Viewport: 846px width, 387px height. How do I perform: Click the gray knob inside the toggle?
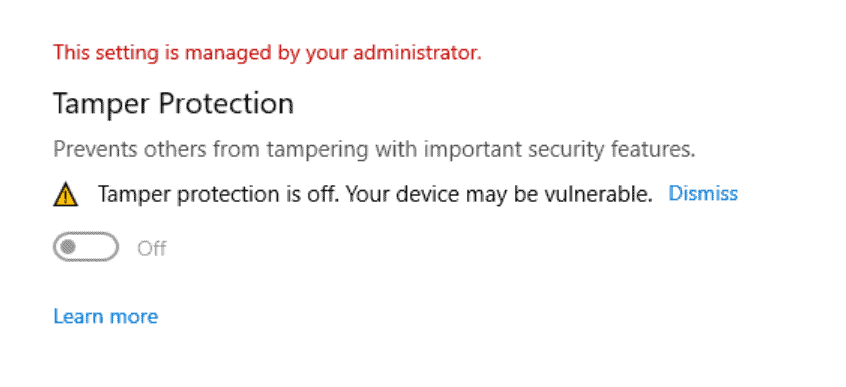[x=69, y=247]
